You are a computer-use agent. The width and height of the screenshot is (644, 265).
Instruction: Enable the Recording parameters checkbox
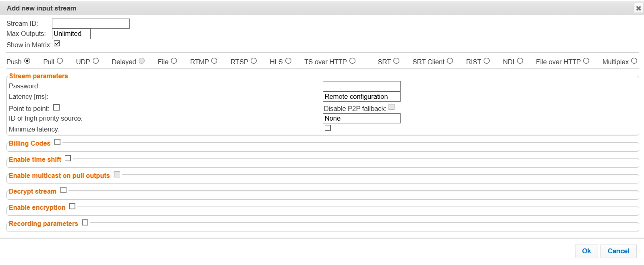tap(85, 223)
